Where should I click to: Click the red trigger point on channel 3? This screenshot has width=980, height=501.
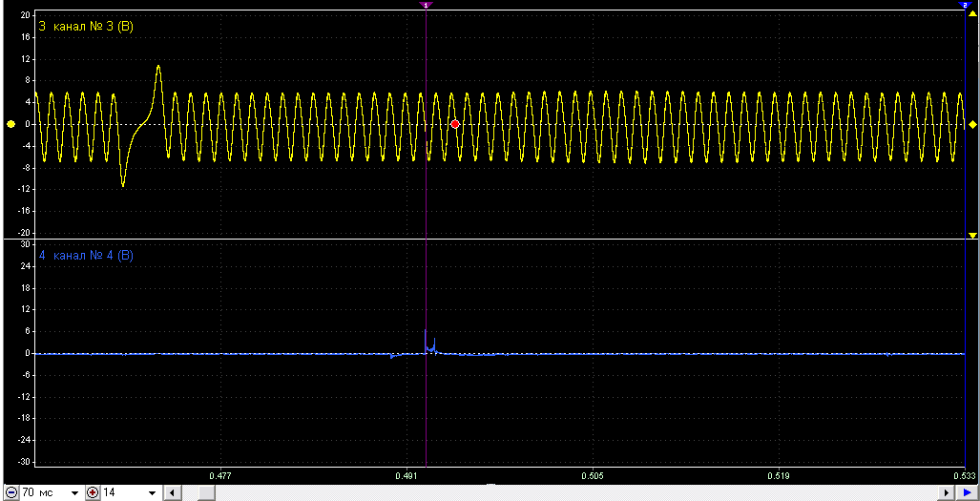455,124
